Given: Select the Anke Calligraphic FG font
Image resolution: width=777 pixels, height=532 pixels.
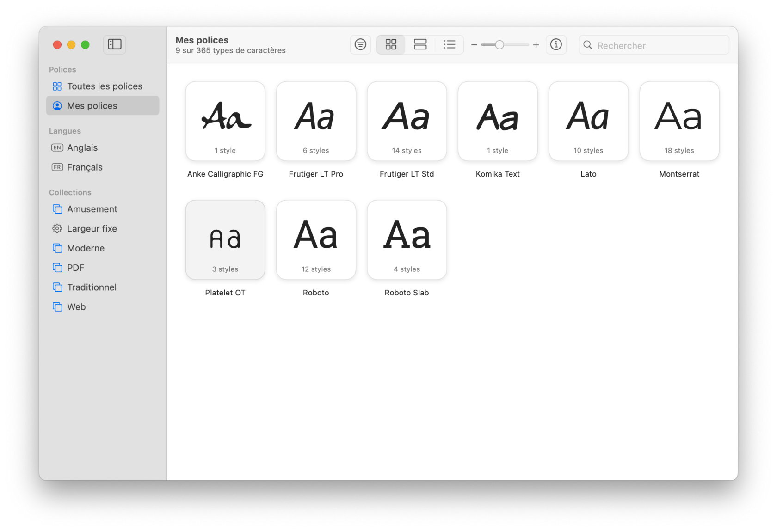Looking at the screenshot, I should click(225, 122).
